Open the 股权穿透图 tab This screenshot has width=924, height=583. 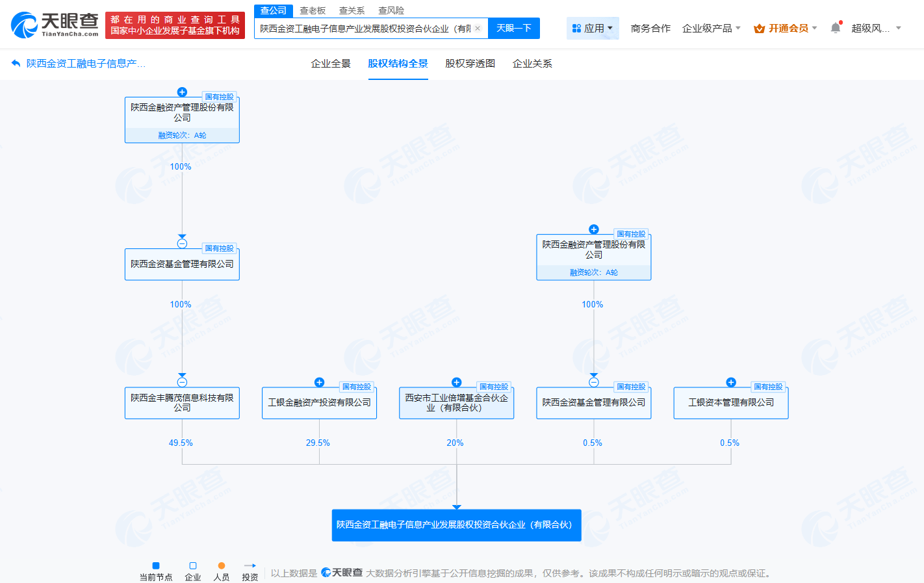tap(470, 64)
